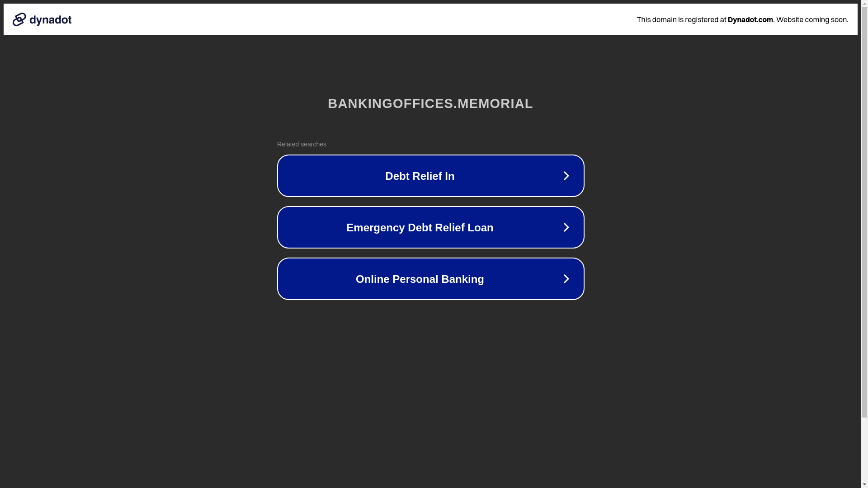Open the Dynadot.com link
868x488 pixels.
pyautogui.click(x=750, y=19)
